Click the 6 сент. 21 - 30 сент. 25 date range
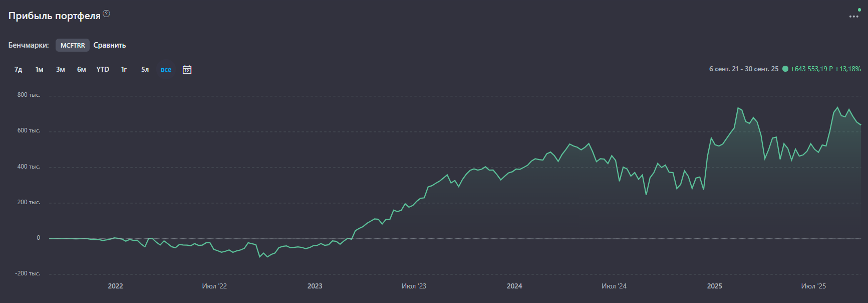The width and height of the screenshot is (868, 303). (x=743, y=69)
